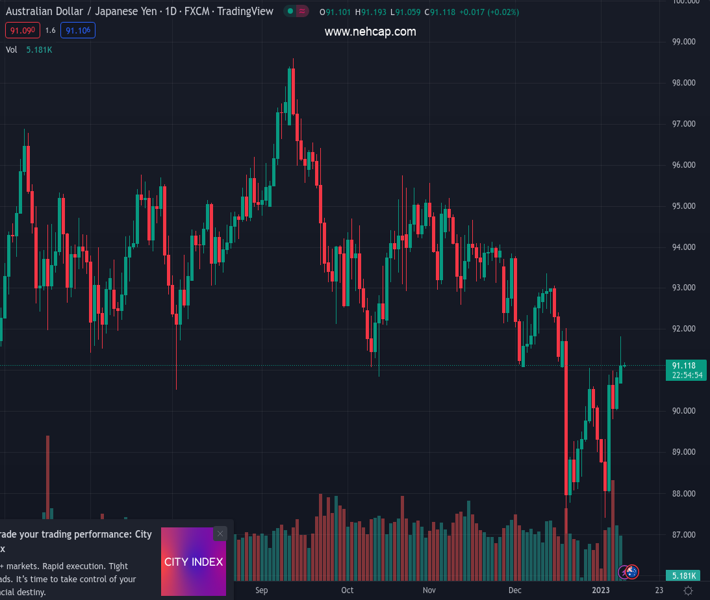Click the current price label 91.118
The height and width of the screenshot is (600, 710).
tap(687, 366)
